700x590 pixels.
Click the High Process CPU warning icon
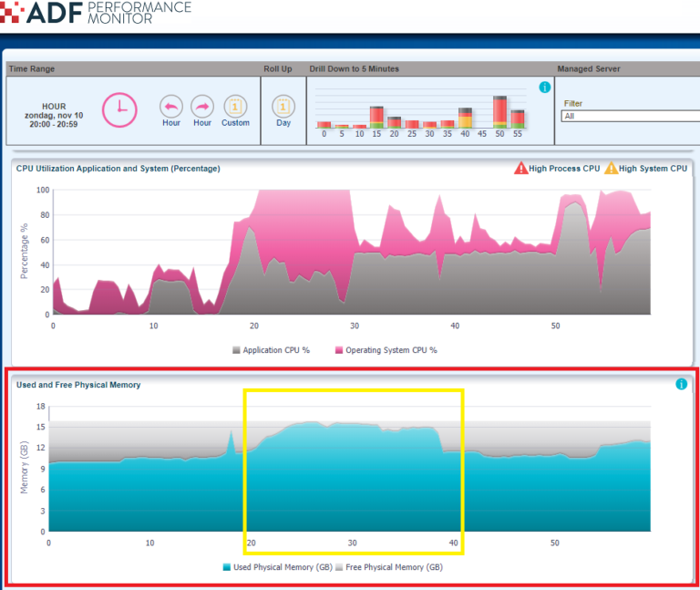tap(520, 168)
